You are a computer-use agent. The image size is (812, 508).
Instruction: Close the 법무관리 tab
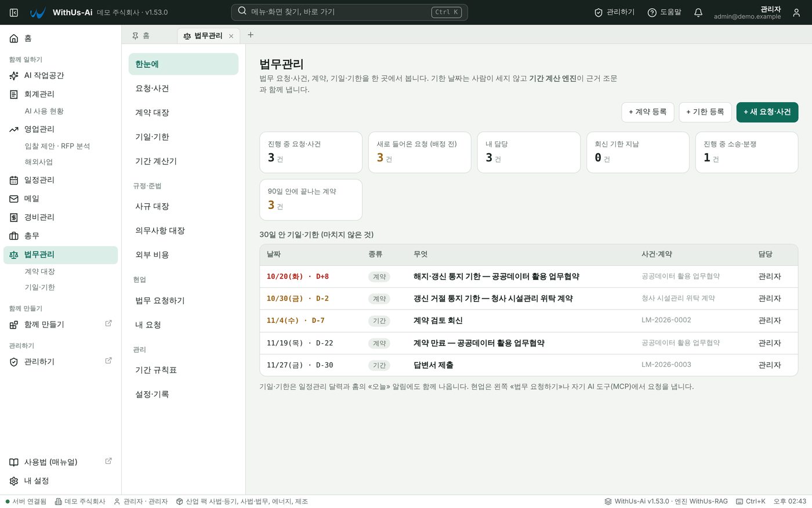click(231, 36)
